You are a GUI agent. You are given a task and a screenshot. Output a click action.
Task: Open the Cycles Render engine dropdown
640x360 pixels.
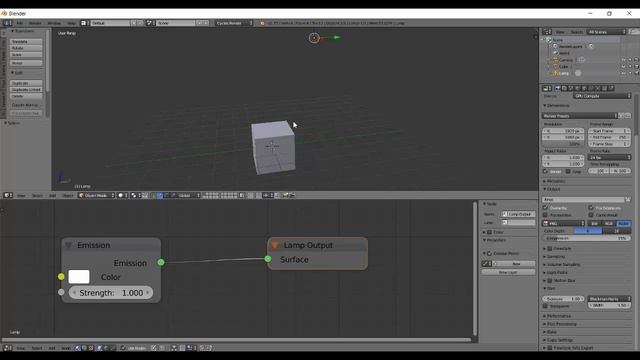coord(234,23)
